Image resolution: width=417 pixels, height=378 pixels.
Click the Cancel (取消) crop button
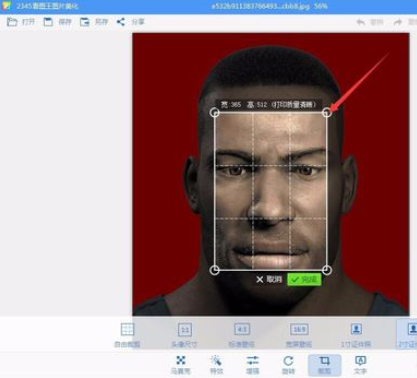tap(269, 279)
